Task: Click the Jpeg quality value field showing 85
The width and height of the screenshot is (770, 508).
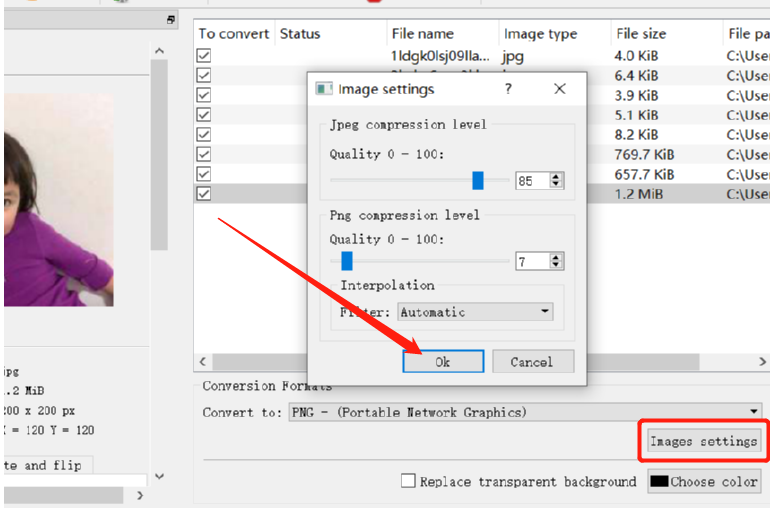Action: (532, 181)
